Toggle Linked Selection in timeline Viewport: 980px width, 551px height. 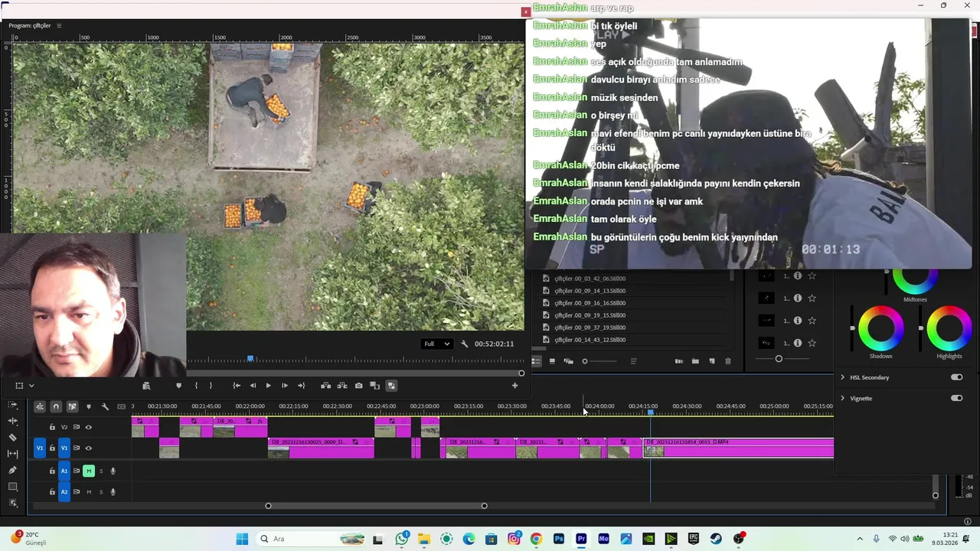click(x=72, y=406)
